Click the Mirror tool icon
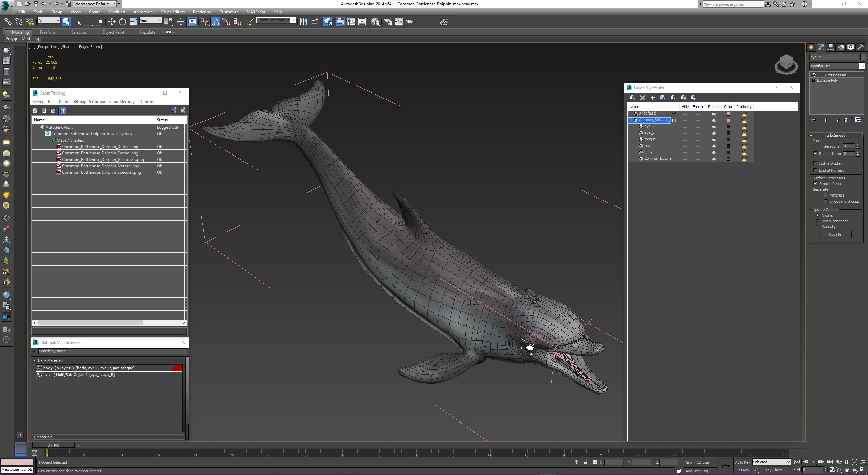The image size is (868, 475). [x=303, y=22]
